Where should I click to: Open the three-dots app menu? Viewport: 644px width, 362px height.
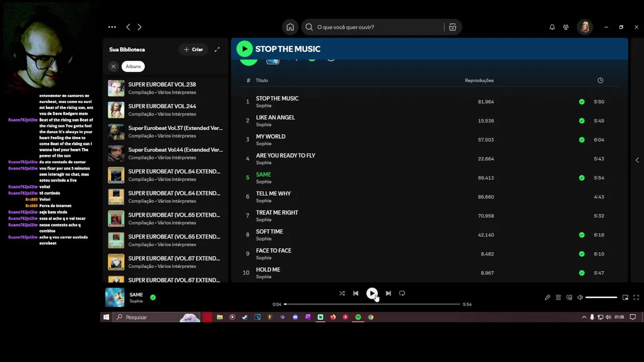coord(112,27)
